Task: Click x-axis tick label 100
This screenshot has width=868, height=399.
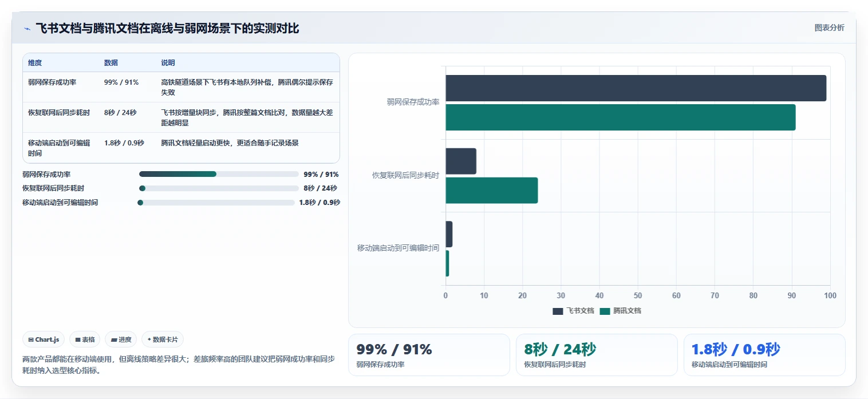Action: [830, 295]
